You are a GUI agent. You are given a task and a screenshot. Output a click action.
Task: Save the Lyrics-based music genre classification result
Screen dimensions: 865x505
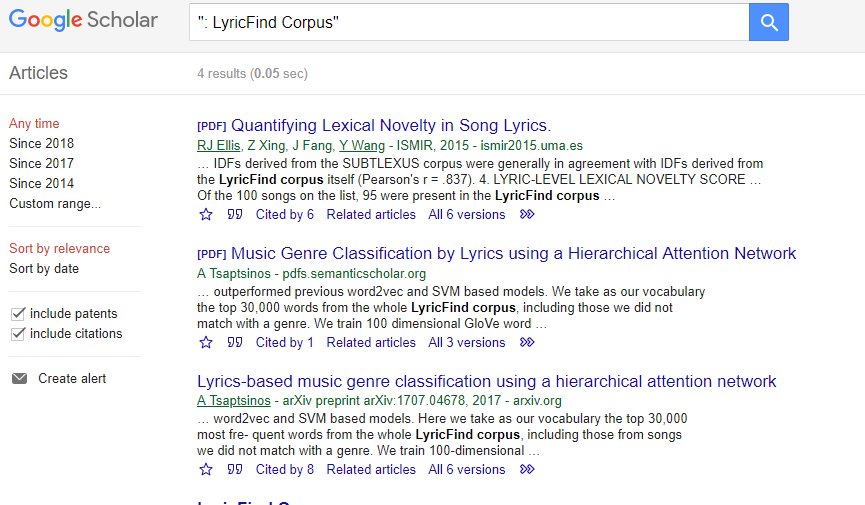(x=206, y=470)
